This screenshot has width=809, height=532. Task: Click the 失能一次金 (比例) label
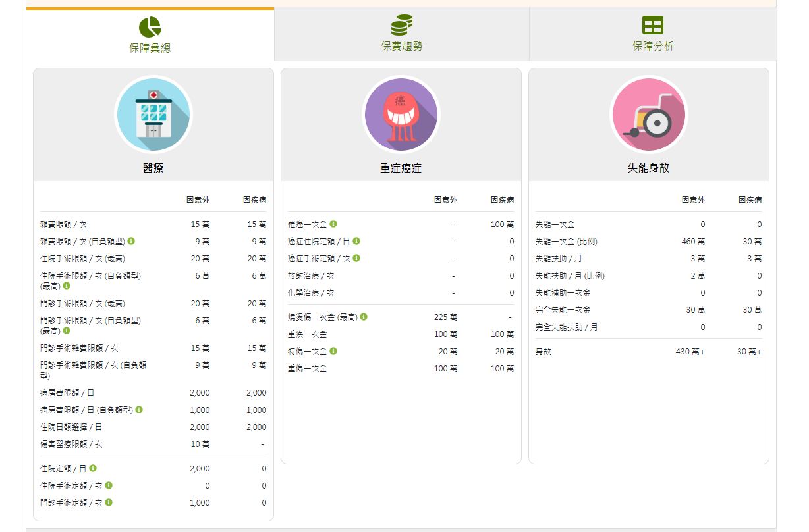[x=567, y=242]
